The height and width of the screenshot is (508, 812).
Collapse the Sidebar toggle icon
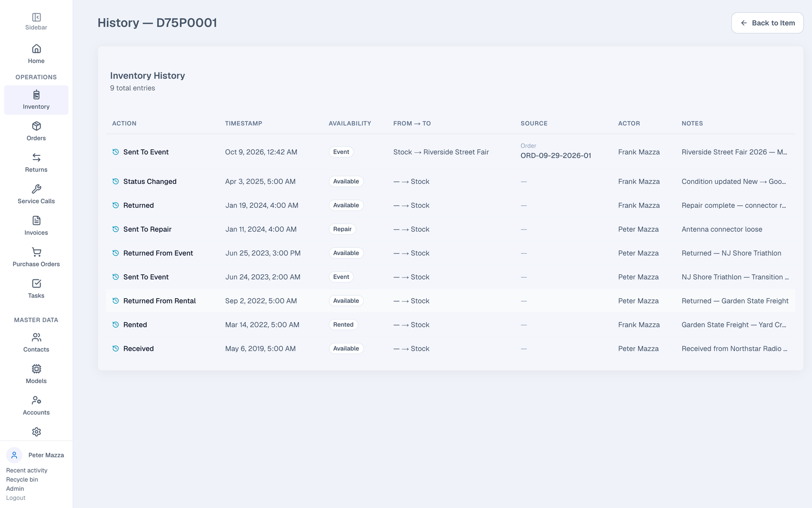coord(36,17)
